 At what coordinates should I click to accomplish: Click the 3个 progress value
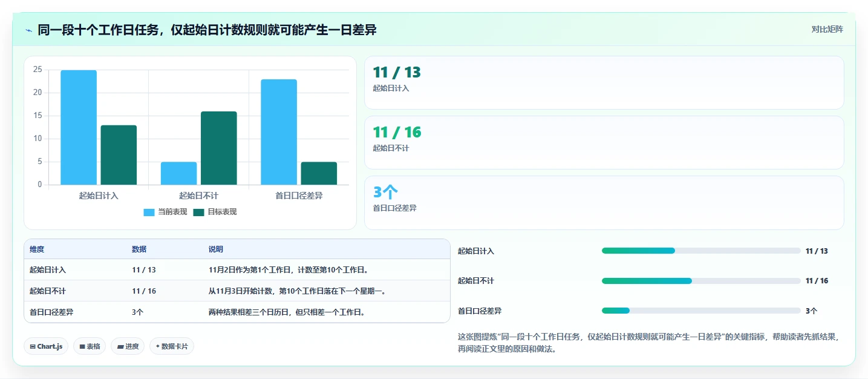[x=811, y=311]
